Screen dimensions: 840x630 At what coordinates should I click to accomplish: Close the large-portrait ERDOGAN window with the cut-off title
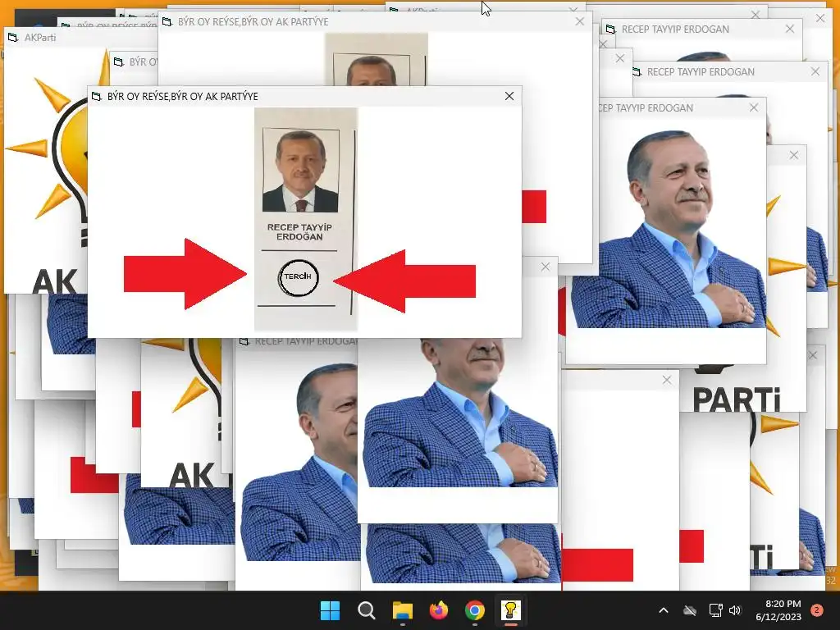click(754, 107)
